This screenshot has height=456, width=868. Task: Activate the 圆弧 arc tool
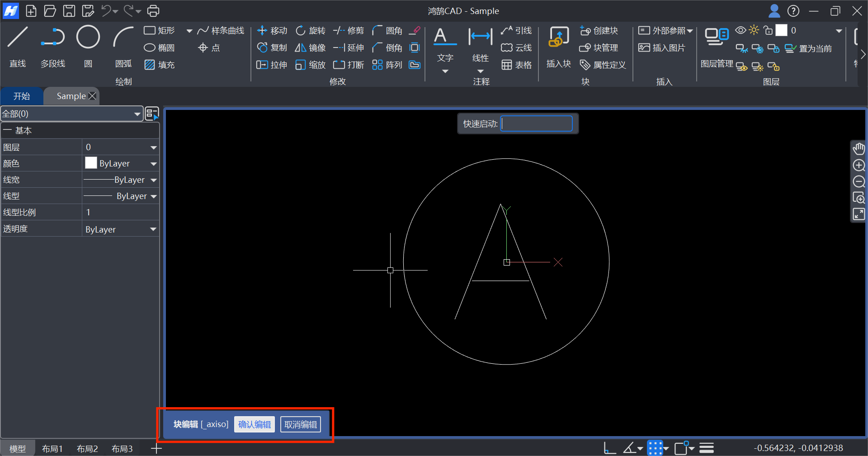click(123, 38)
